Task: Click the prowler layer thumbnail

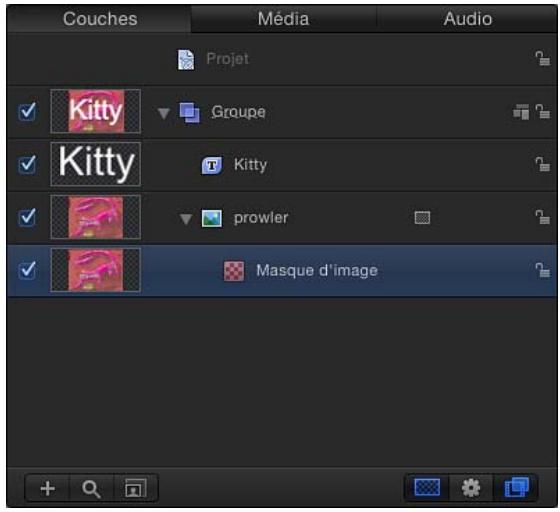Action: [96, 217]
